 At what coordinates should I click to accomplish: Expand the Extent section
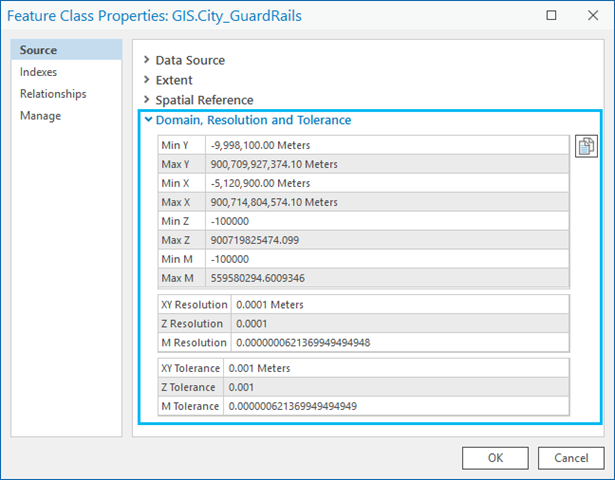[174, 80]
